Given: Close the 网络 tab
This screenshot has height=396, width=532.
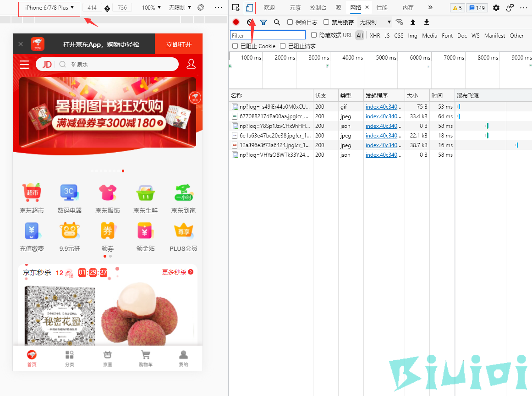Looking at the screenshot, I should 367,7.
